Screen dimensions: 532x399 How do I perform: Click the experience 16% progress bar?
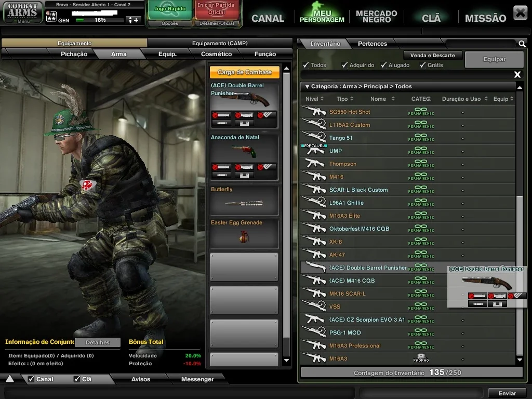pos(99,20)
